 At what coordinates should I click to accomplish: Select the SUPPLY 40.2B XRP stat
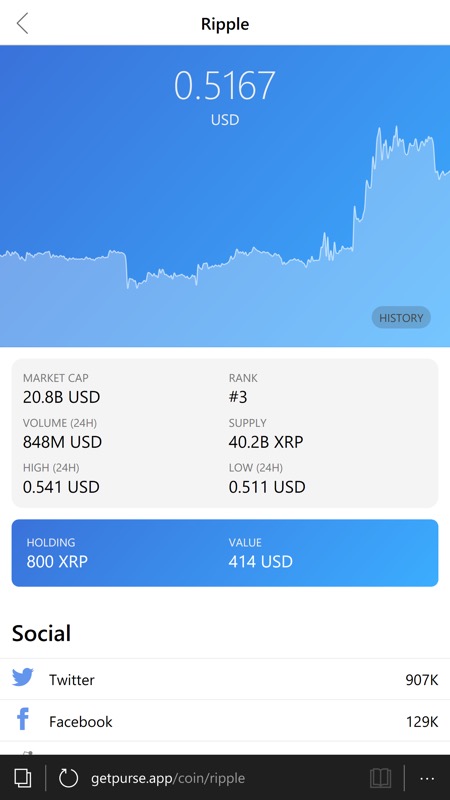pos(266,434)
